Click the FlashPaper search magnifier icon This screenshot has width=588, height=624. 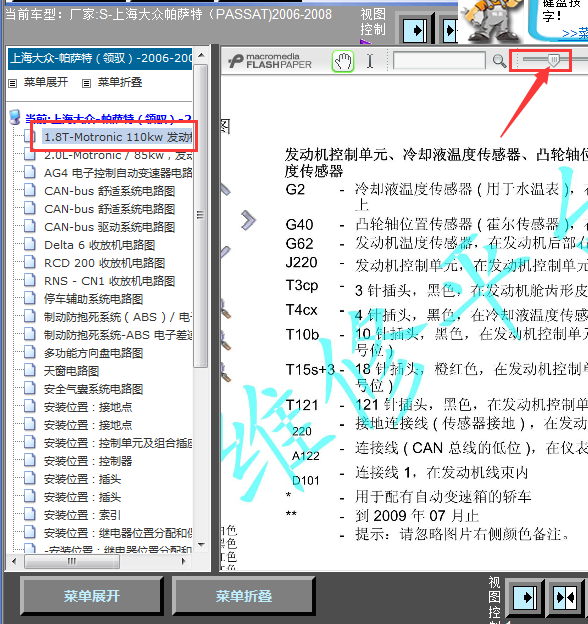pos(499,61)
